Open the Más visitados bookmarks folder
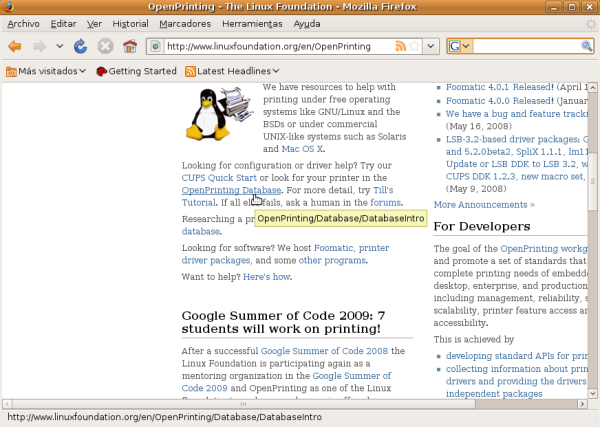The image size is (600, 427). click(x=46, y=71)
